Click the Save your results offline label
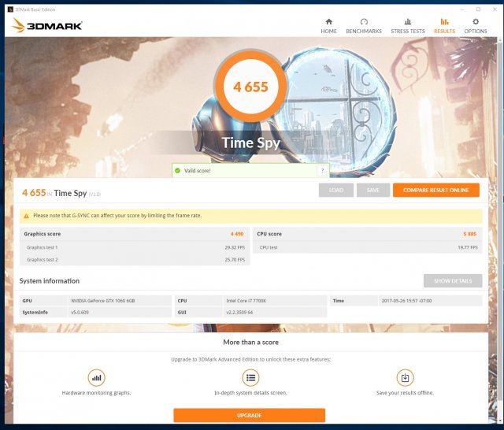504x430 pixels. click(405, 393)
